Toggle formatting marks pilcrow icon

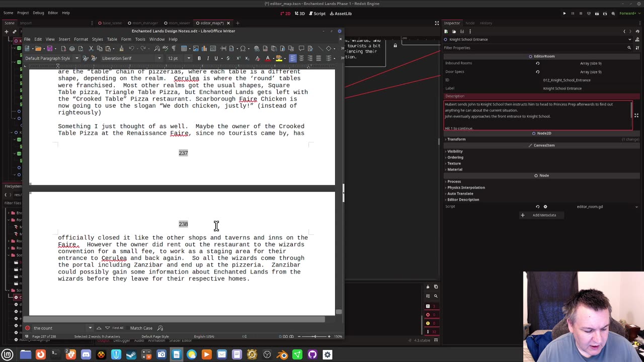click(174, 48)
